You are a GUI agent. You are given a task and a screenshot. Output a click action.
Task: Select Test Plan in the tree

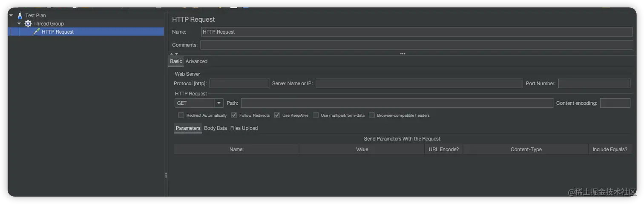(x=35, y=15)
